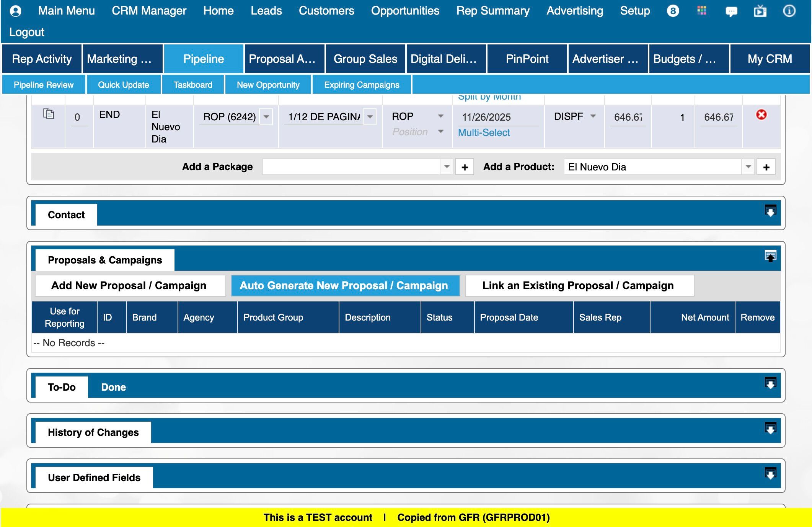Switch to the Done tab
Viewport: 812px width, 527px height.
[x=113, y=387]
